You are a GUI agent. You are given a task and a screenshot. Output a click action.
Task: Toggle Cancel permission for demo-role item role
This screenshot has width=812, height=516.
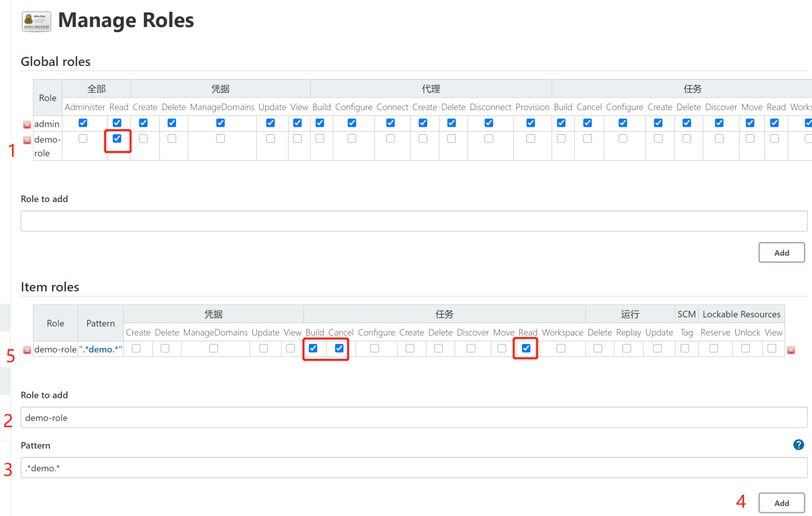click(339, 348)
